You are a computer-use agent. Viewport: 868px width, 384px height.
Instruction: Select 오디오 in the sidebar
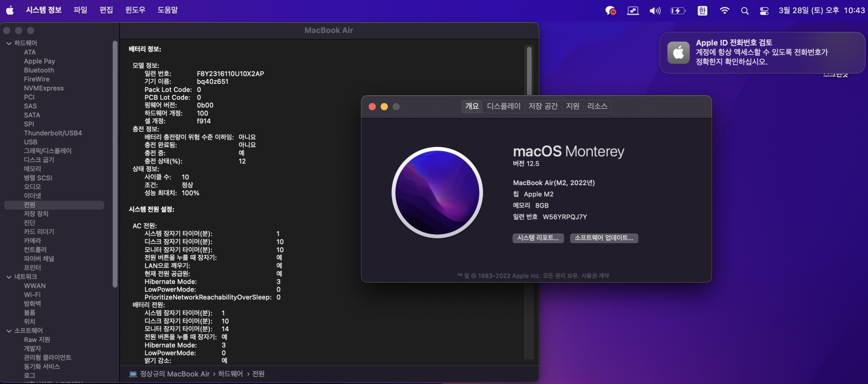click(x=32, y=187)
